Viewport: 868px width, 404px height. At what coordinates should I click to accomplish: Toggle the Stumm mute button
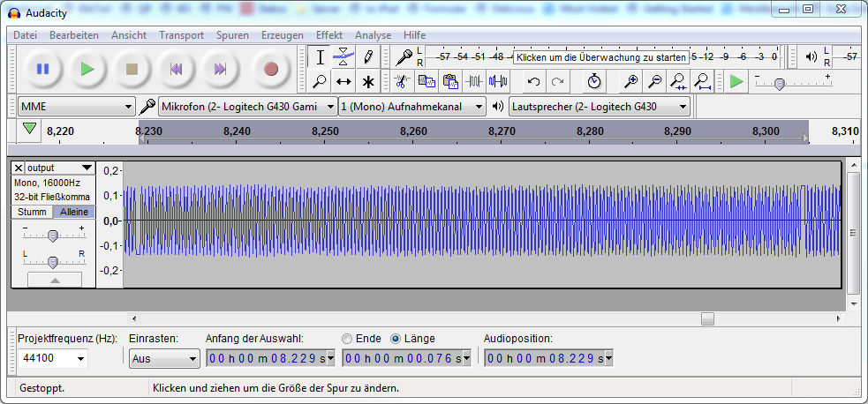coord(32,212)
